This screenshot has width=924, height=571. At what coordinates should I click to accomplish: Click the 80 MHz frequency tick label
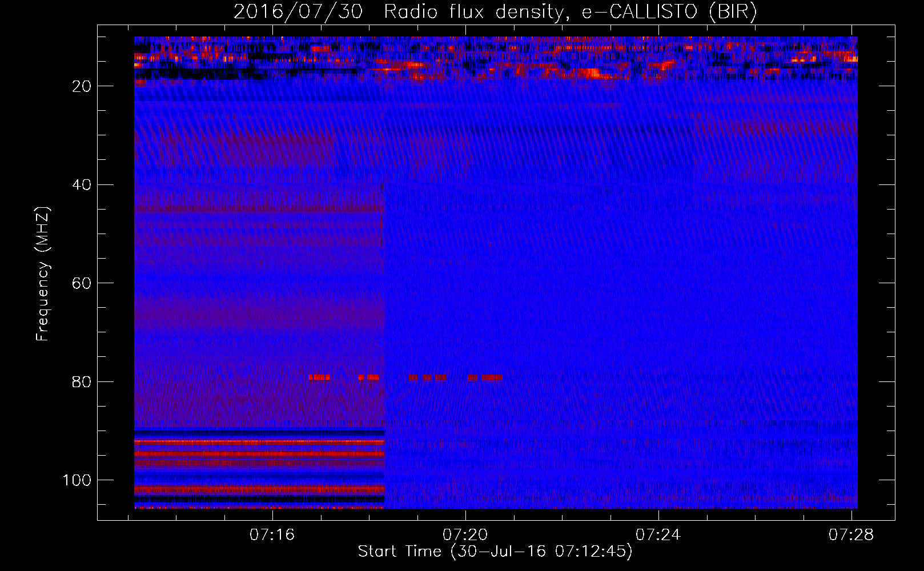pyautogui.click(x=82, y=381)
